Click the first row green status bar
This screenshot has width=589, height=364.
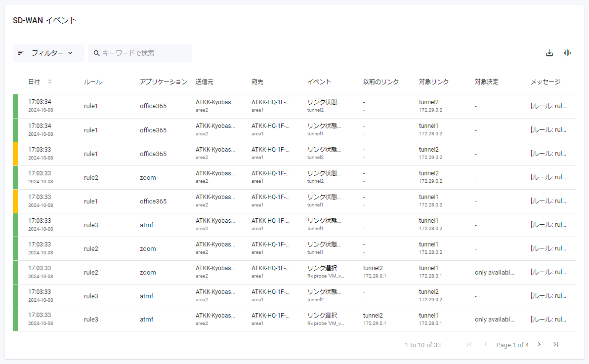click(15, 106)
